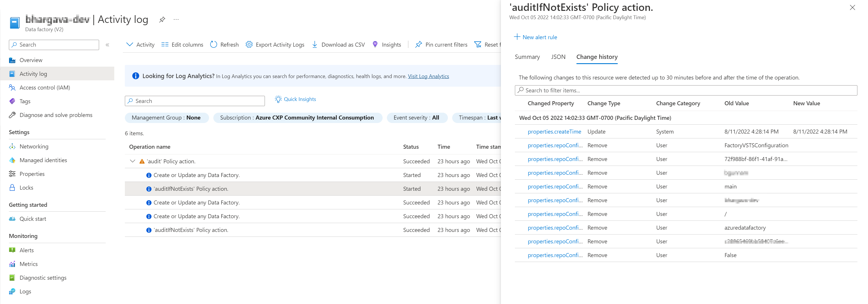Click warning icon on 'audit' Policy action

click(x=142, y=161)
